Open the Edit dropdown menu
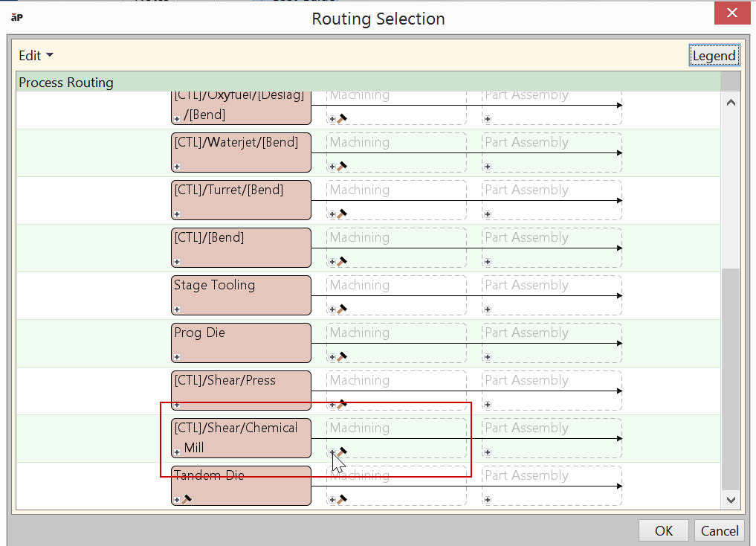The image size is (756, 546). click(x=36, y=56)
